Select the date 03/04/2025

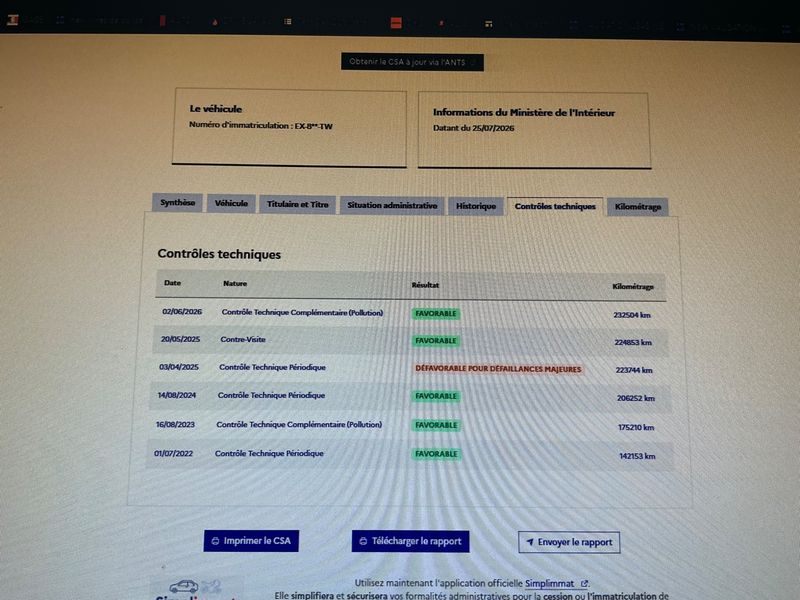tap(179, 367)
